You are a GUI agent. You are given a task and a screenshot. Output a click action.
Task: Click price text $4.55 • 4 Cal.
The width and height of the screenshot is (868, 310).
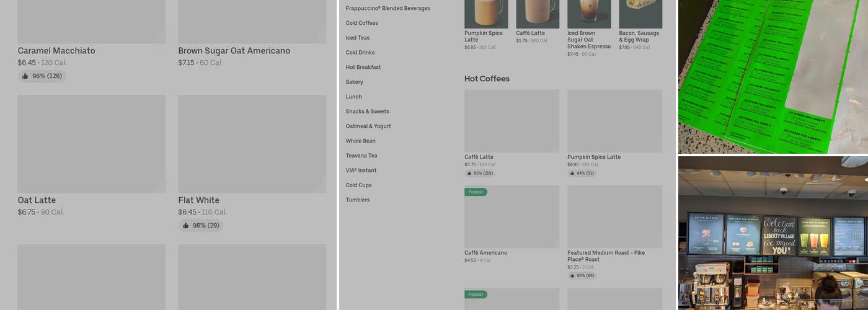tap(478, 260)
